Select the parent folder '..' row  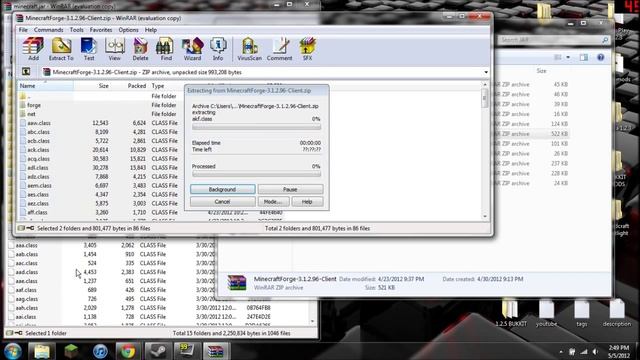101,96
